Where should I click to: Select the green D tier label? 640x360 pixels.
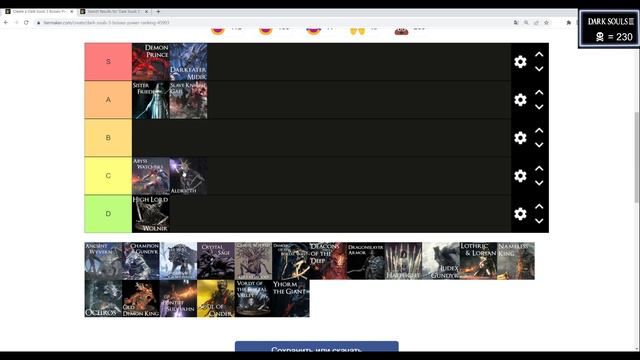(x=108, y=213)
